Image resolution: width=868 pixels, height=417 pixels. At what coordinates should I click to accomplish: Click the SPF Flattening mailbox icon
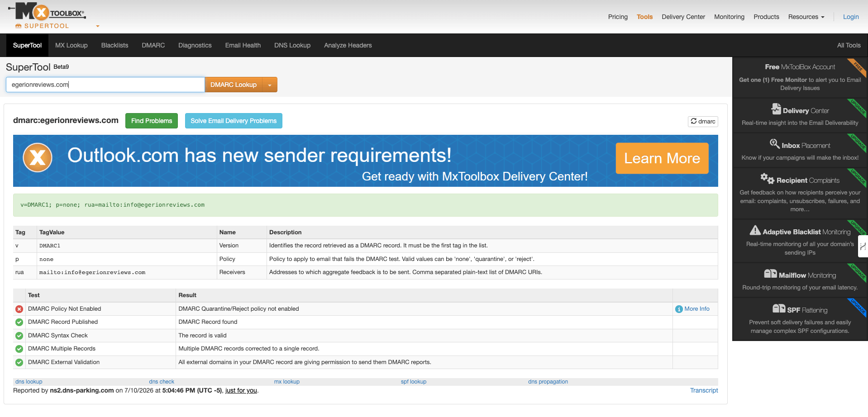779,308
